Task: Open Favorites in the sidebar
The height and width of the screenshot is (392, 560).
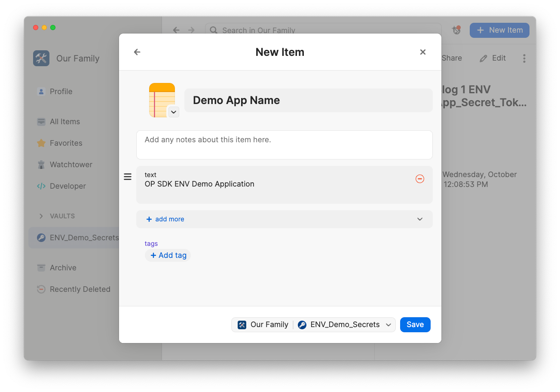Action: pos(67,143)
